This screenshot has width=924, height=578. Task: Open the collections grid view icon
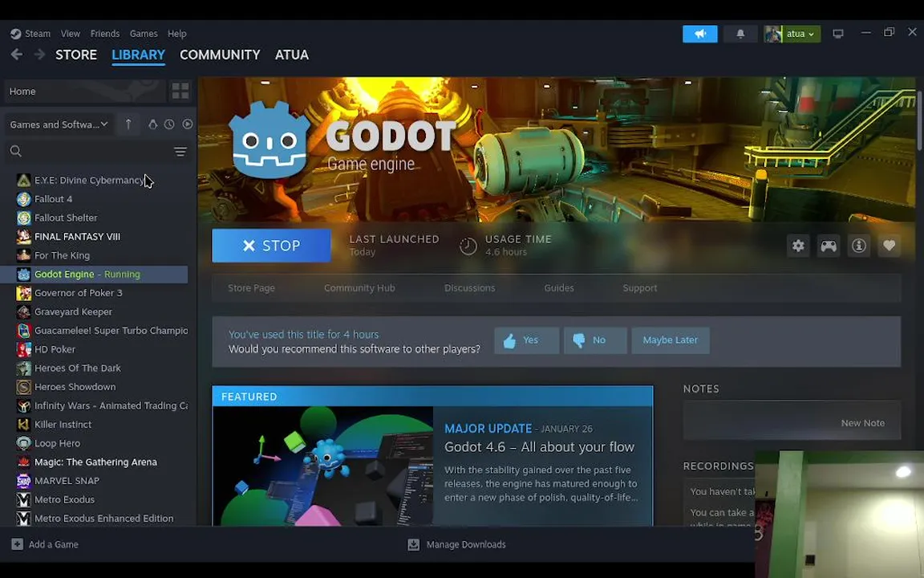click(180, 91)
